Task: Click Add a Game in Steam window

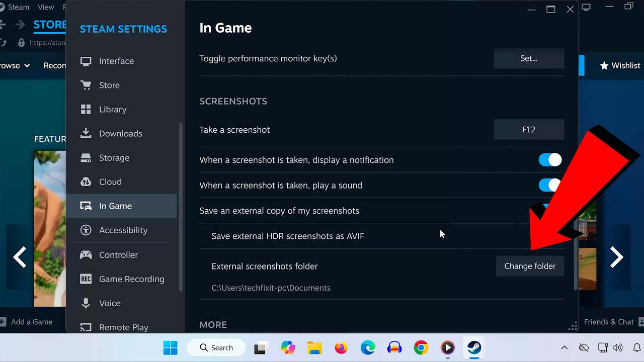Action: (x=26, y=322)
